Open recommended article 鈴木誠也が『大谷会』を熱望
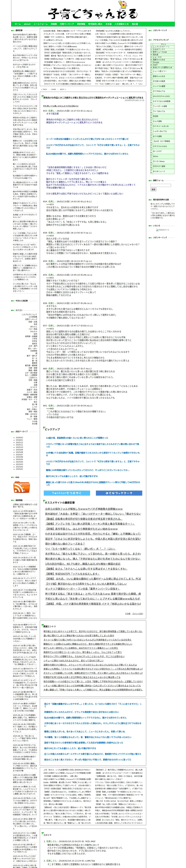 click(x=93, y=514)
